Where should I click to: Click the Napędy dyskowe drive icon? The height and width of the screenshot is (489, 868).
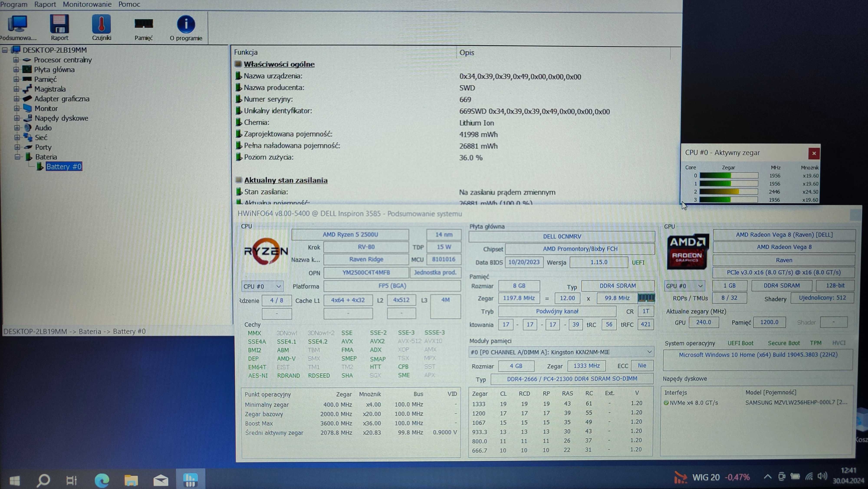pyautogui.click(x=28, y=118)
